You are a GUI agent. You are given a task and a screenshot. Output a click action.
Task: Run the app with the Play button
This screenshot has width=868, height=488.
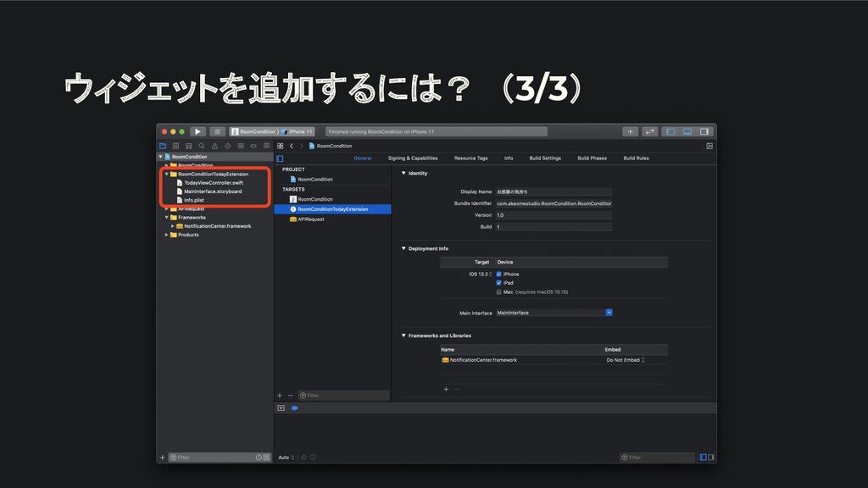198,131
